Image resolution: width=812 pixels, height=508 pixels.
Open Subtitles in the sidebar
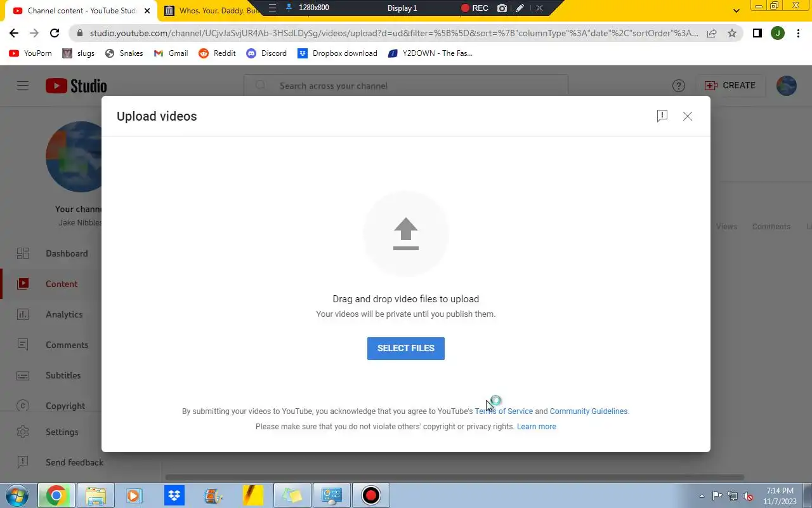(x=63, y=375)
